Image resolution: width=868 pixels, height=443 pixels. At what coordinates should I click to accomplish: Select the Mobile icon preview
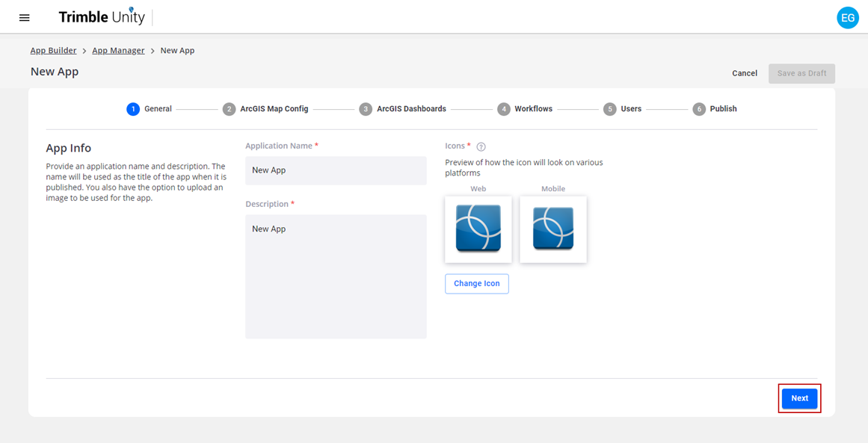pyautogui.click(x=553, y=229)
